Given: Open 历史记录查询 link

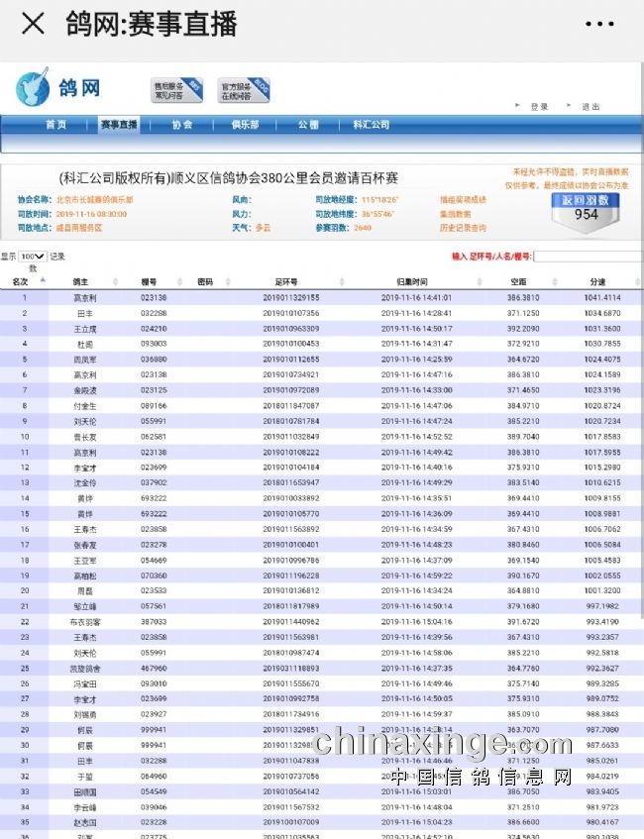Looking at the screenshot, I should [463, 228].
